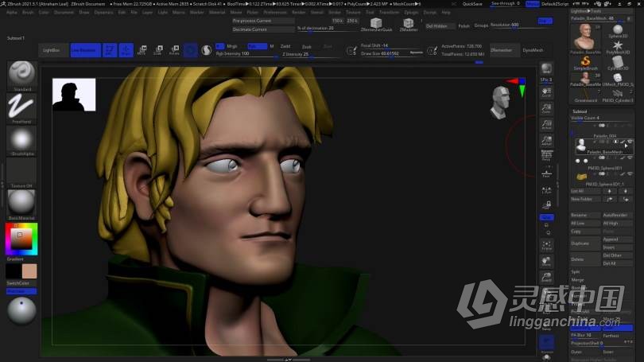
Task: Adjust See-through slider
Action: click(505, 4)
